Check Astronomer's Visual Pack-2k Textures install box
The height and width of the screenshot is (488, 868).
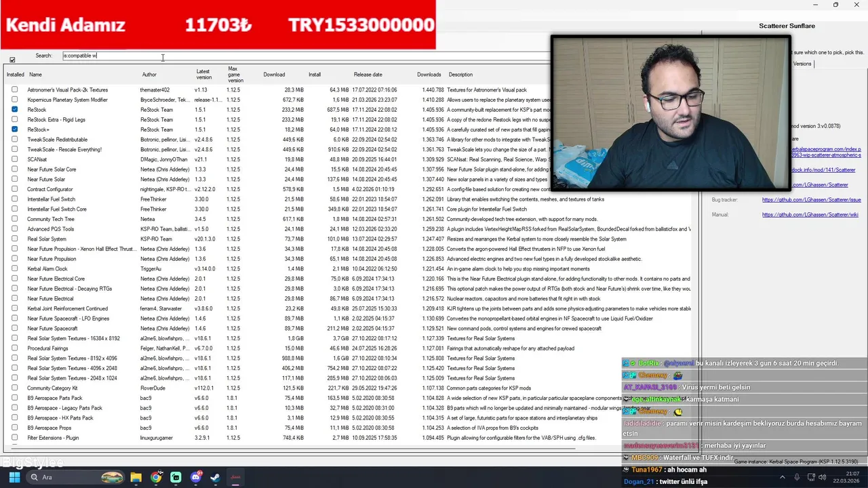click(x=15, y=89)
